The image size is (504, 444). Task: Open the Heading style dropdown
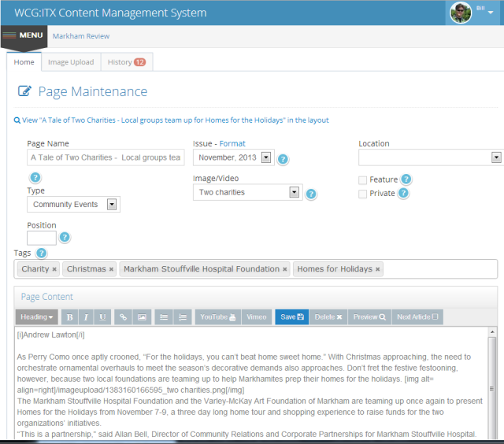[x=37, y=317]
